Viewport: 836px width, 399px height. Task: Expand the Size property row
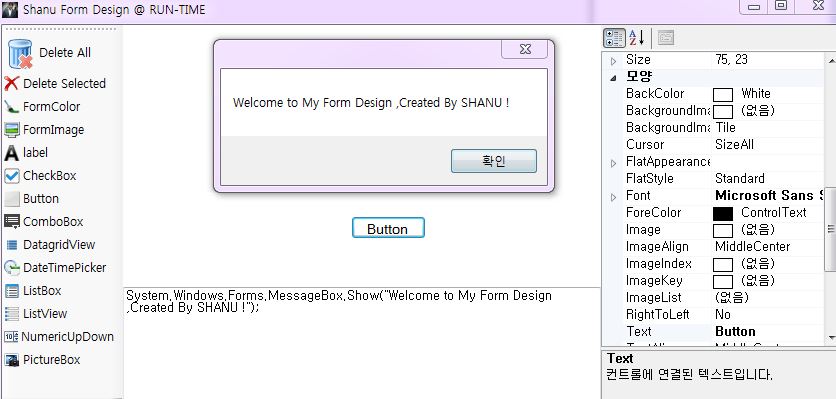[613, 60]
